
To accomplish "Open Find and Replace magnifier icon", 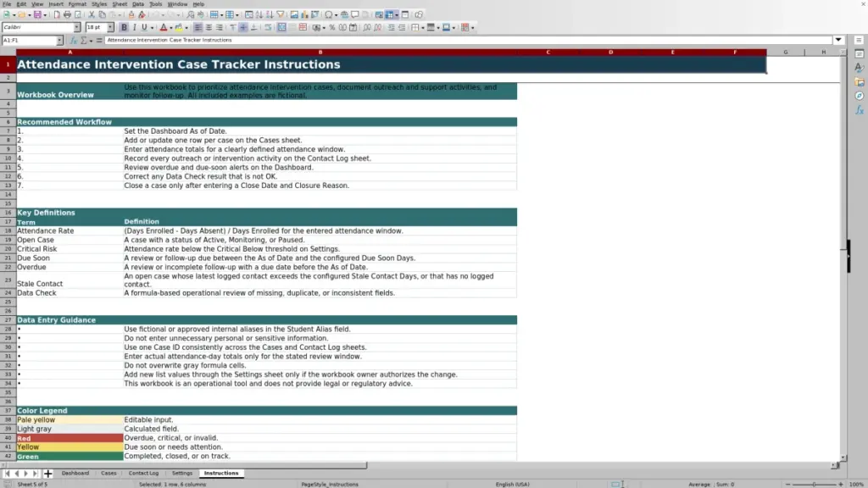I will 191,15.
